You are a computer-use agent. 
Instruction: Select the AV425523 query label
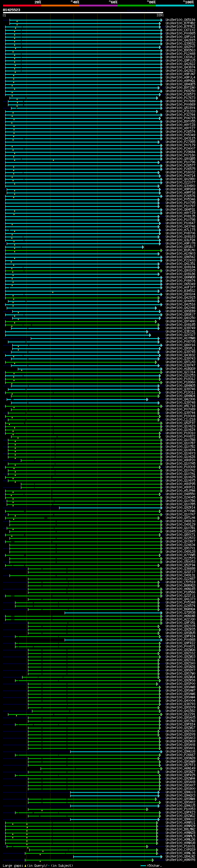click(11, 10)
